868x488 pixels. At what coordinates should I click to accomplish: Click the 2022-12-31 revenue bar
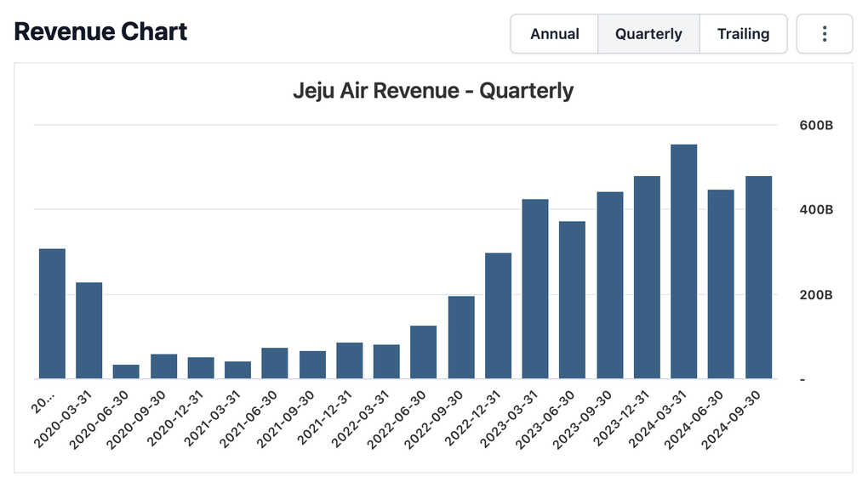pyautogui.click(x=498, y=316)
